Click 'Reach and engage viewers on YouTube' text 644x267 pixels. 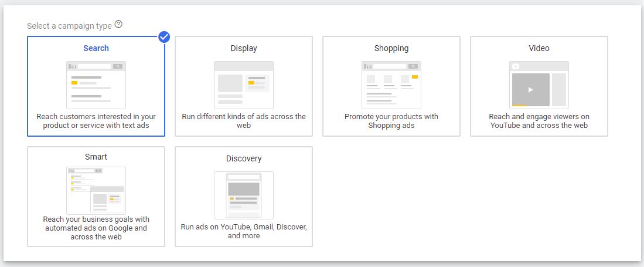(x=539, y=121)
